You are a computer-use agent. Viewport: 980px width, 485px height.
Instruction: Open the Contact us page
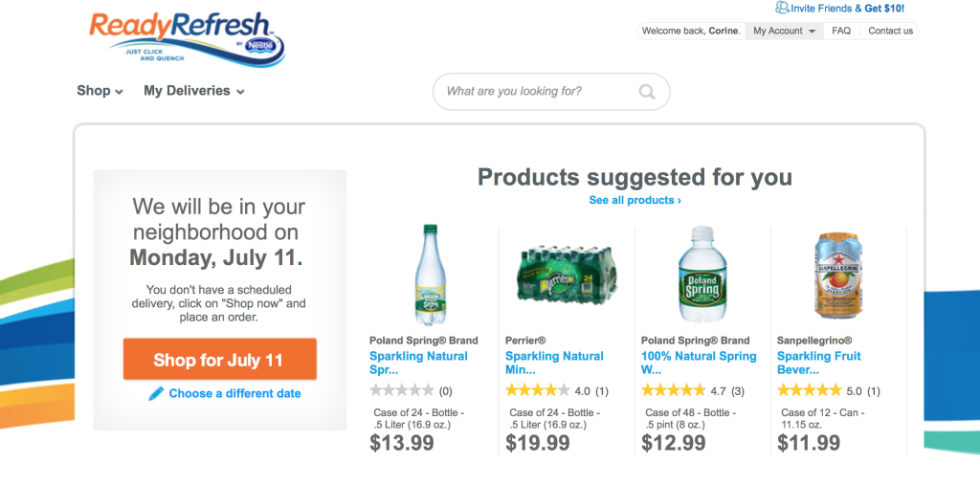[x=890, y=31]
